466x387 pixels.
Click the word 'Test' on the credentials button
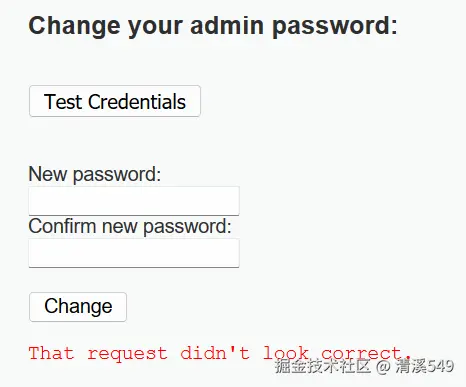(x=63, y=101)
